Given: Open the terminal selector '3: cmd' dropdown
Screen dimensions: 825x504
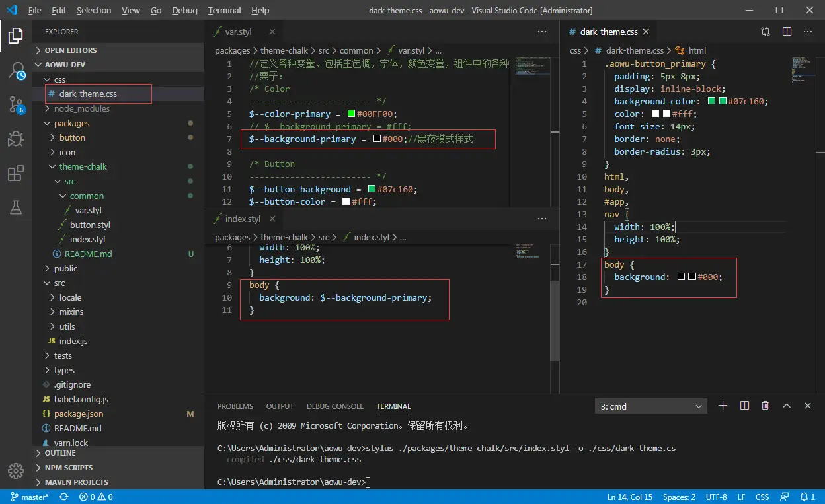Looking at the screenshot, I should tap(650, 406).
